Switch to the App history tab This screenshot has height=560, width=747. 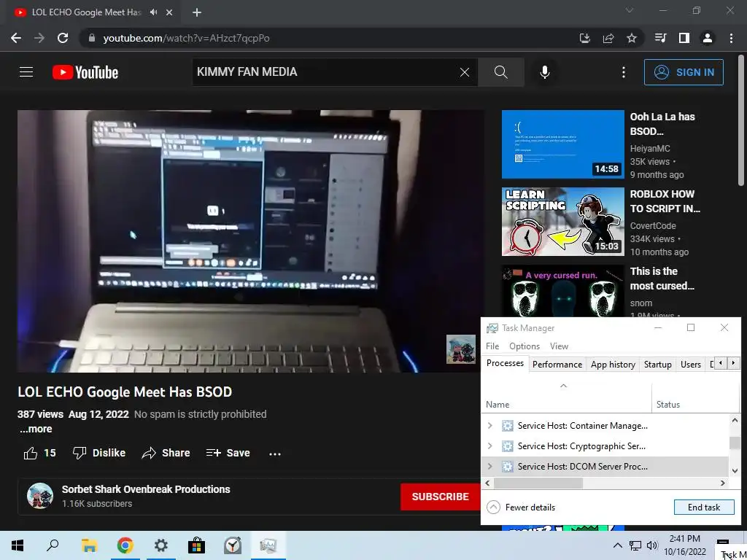[x=613, y=365]
